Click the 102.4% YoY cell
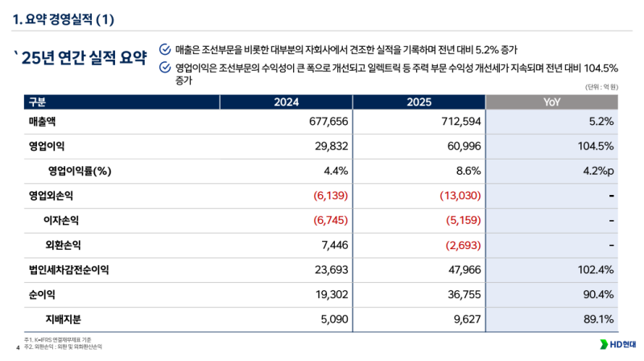The image size is (644, 361). [596, 270]
